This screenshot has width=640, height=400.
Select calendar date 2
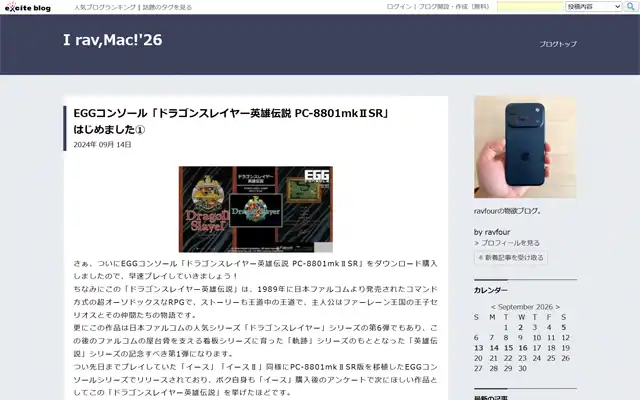[x=520, y=327]
